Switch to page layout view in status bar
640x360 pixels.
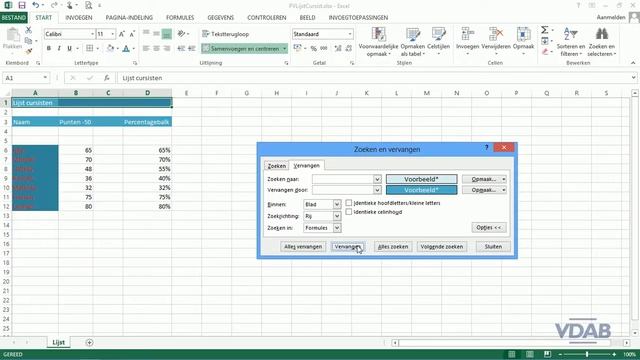click(529, 354)
